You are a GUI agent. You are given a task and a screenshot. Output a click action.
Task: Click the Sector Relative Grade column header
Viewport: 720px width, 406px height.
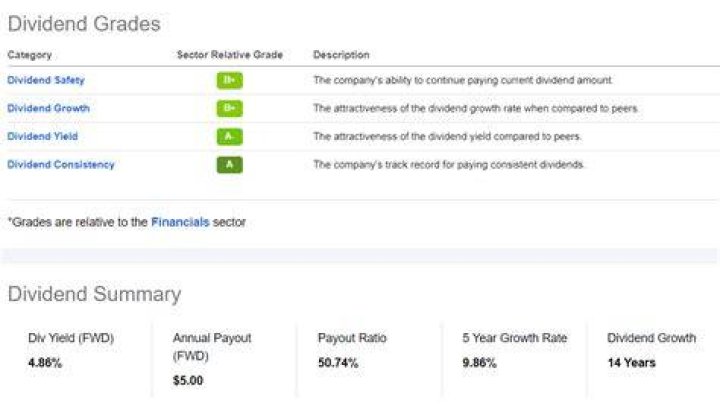pyautogui.click(x=230, y=55)
